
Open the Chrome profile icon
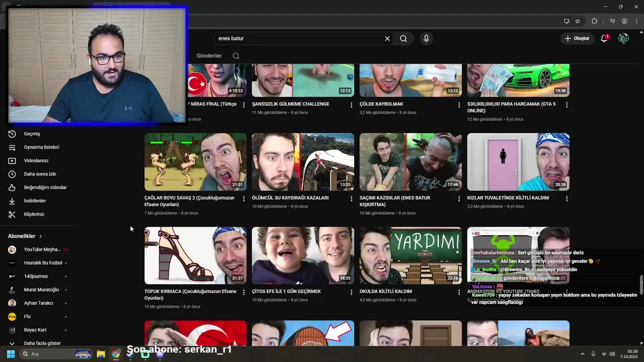pyautogui.click(x=624, y=21)
